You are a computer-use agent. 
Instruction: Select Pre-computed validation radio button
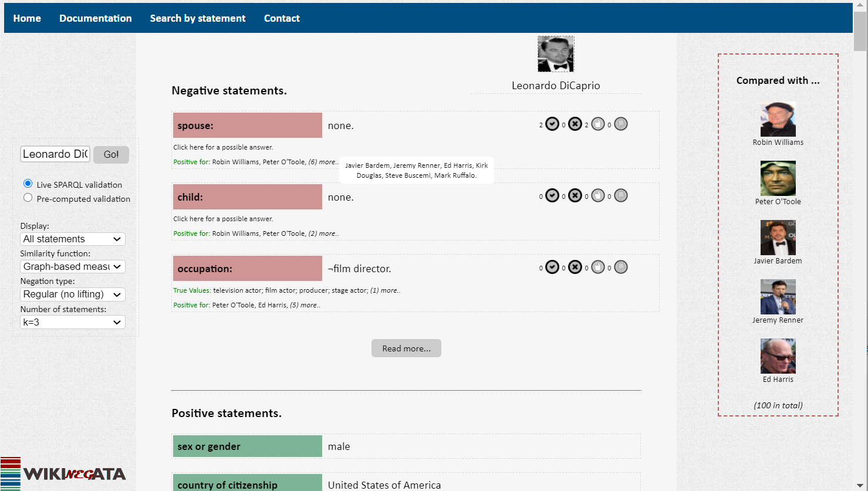tap(28, 198)
